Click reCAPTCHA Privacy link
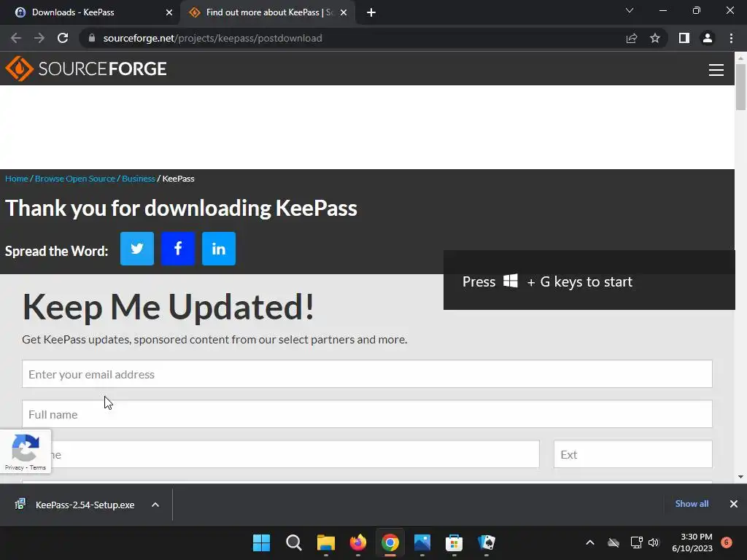Image resolution: width=747 pixels, height=560 pixels. (x=15, y=467)
